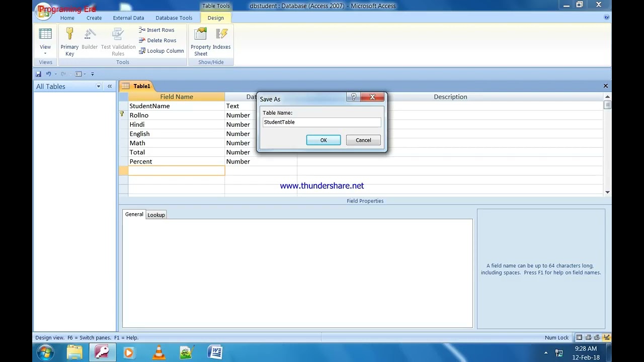644x362 pixels.
Task: Open the External Data ribbon tab
Action: pos(128,18)
